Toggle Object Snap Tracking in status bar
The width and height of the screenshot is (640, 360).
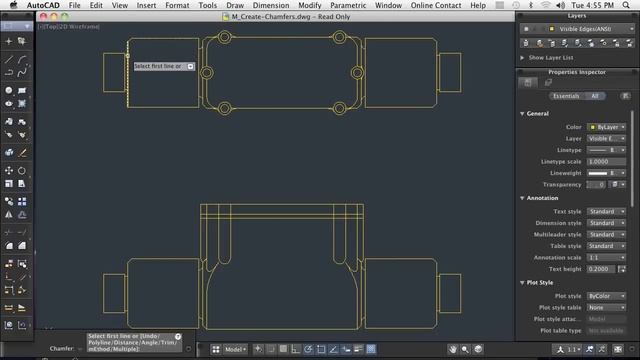333,349
